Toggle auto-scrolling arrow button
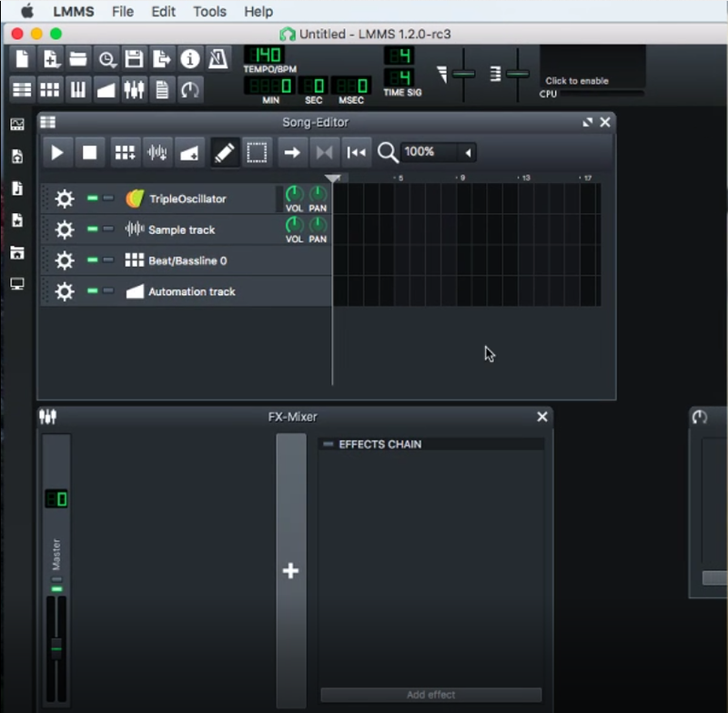The height and width of the screenshot is (713, 728). [x=292, y=152]
